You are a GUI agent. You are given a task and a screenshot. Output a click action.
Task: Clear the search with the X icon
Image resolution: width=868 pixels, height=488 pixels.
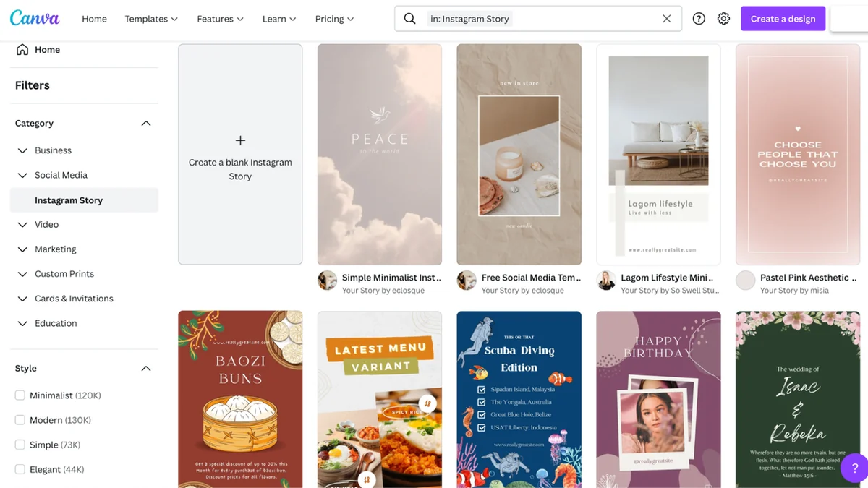(x=667, y=19)
